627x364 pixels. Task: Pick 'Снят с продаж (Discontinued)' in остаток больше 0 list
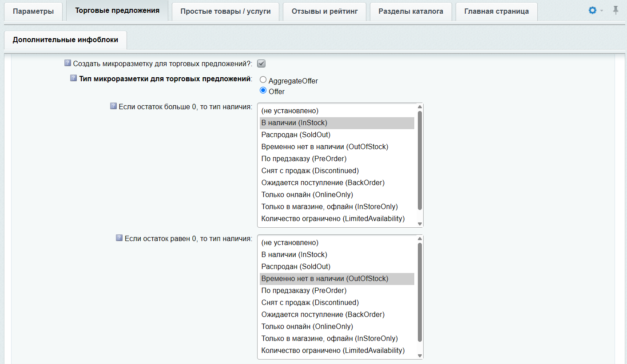coord(337,171)
